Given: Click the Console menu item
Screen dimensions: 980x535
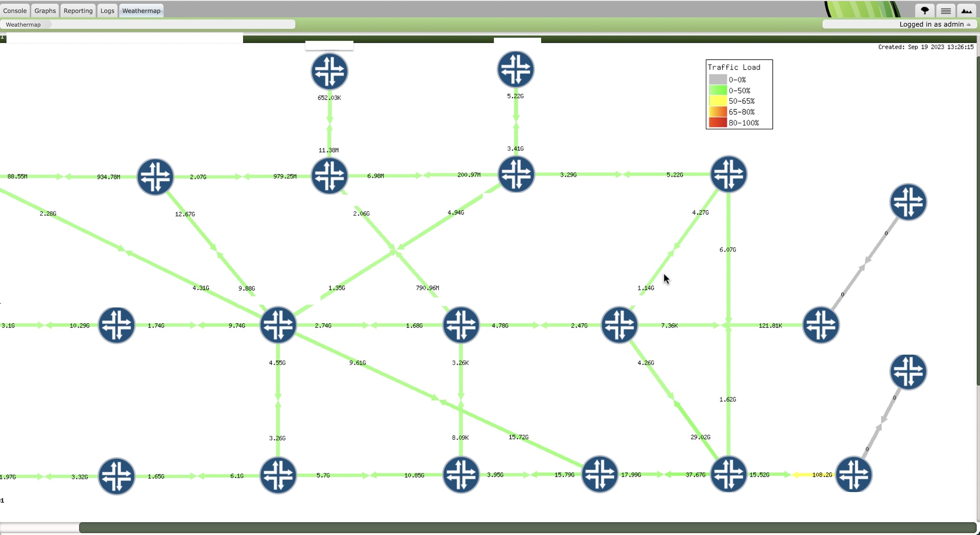Looking at the screenshot, I should click(x=15, y=10).
